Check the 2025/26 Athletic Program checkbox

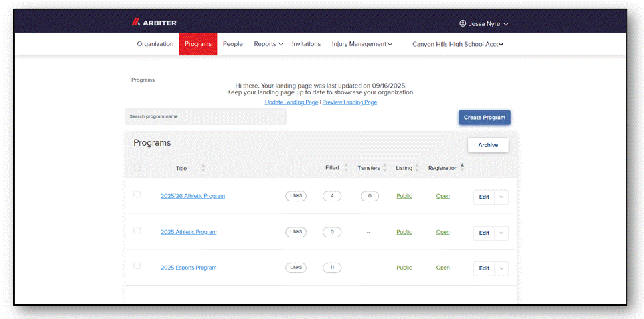point(137,194)
